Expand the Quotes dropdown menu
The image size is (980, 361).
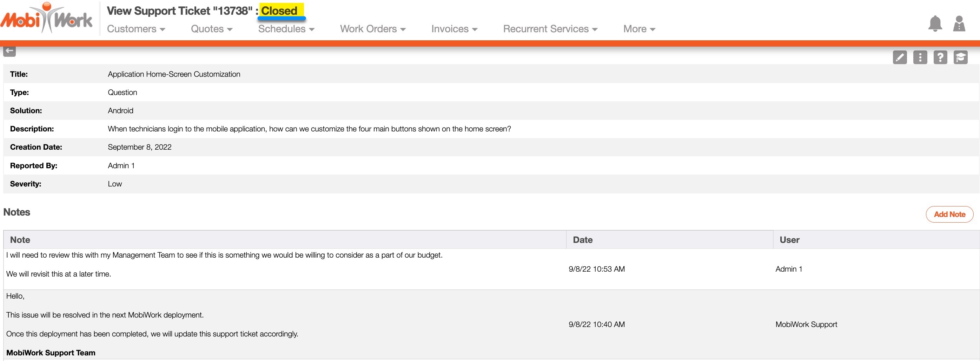pos(212,29)
